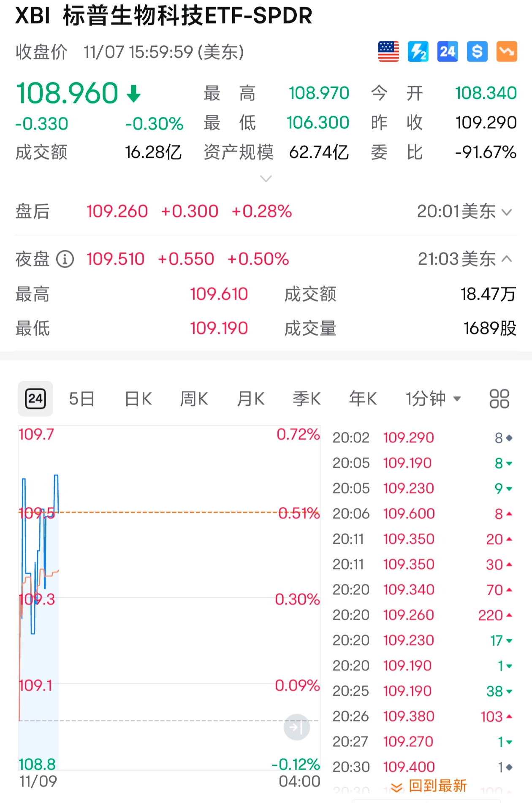Screen dimensions: 532x803
Task: Tap the 20:20 trade of 220 shares
Action: [x=422, y=615]
